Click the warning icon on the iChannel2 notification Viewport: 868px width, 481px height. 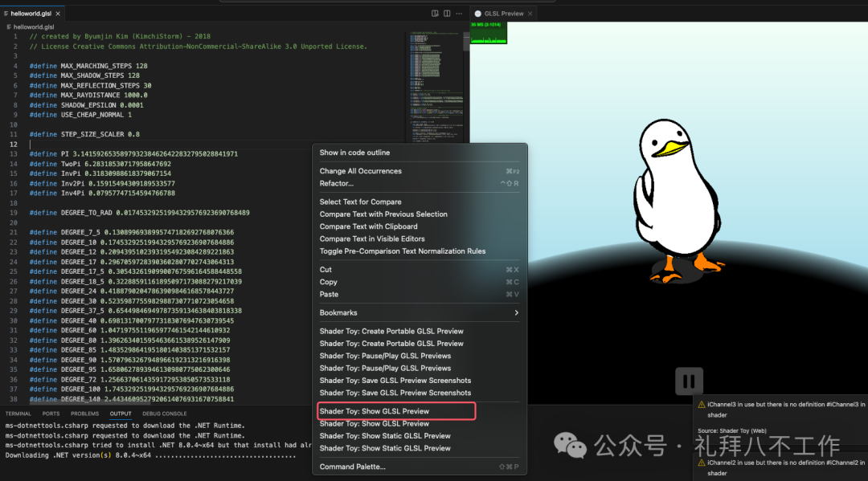coord(702,463)
